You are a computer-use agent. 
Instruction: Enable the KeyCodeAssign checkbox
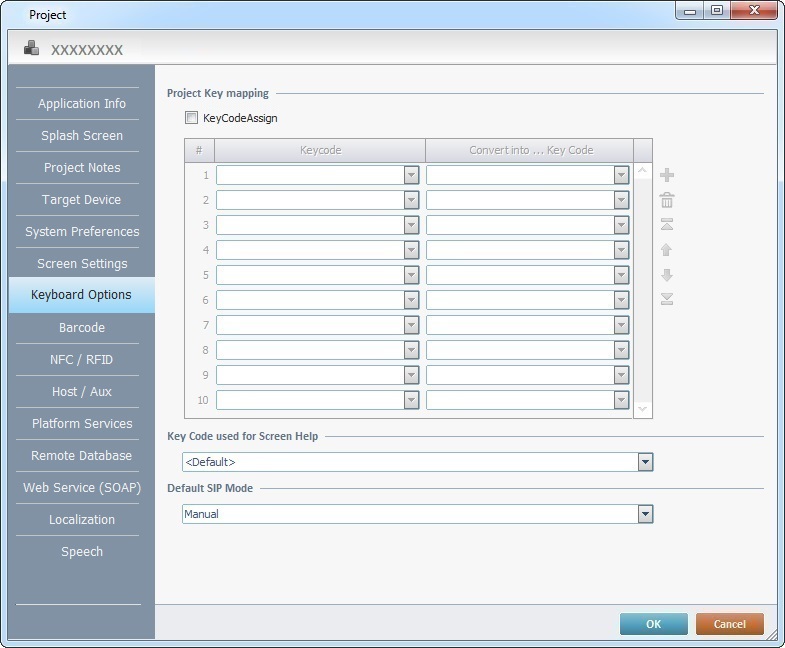pyautogui.click(x=192, y=118)
